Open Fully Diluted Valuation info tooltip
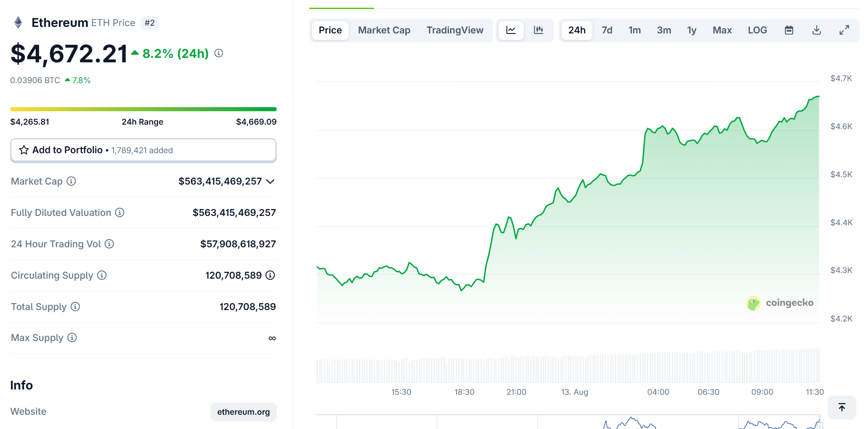Viewport: 868px width, 429px height. tap(120, 213)
